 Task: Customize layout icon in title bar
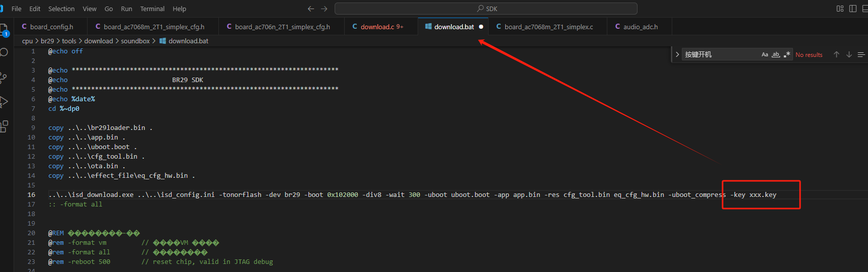tap(840, 9)
